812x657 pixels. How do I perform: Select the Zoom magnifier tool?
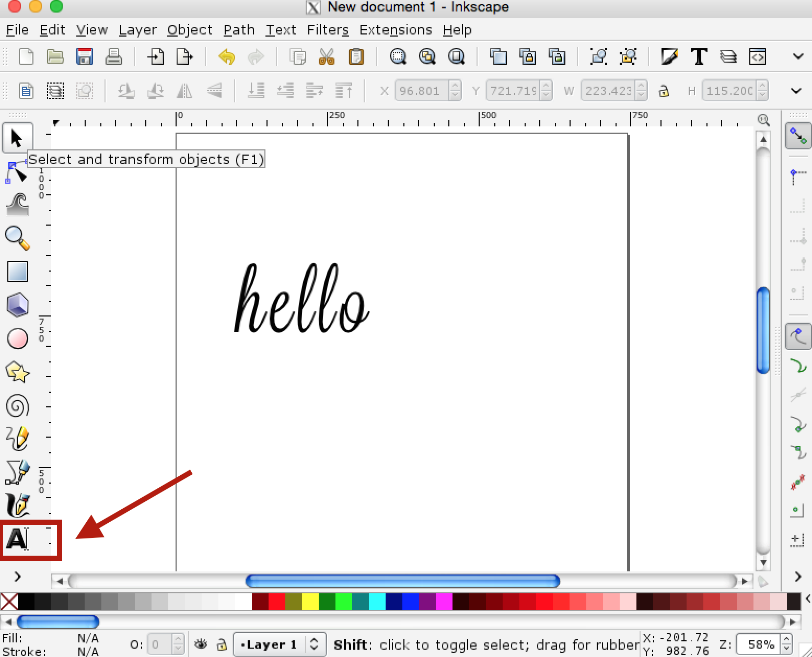[17, 238]
